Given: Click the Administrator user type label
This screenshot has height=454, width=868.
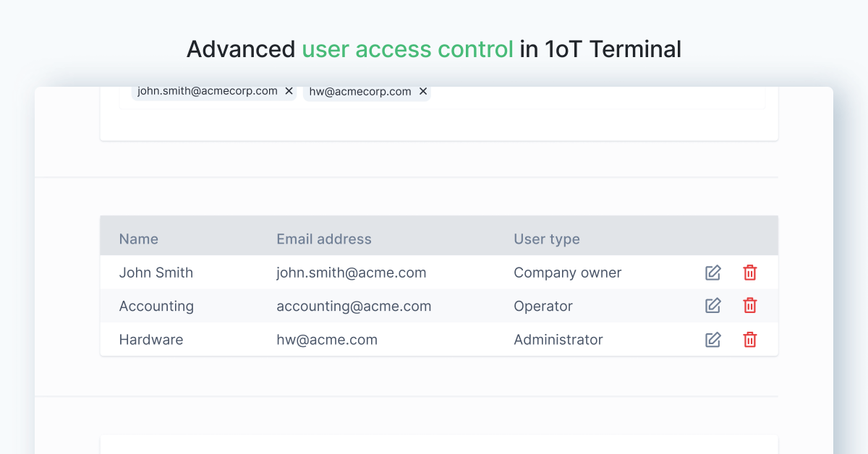Looking at the screenshot, I should pyautogui.click(x=558, y=339).
